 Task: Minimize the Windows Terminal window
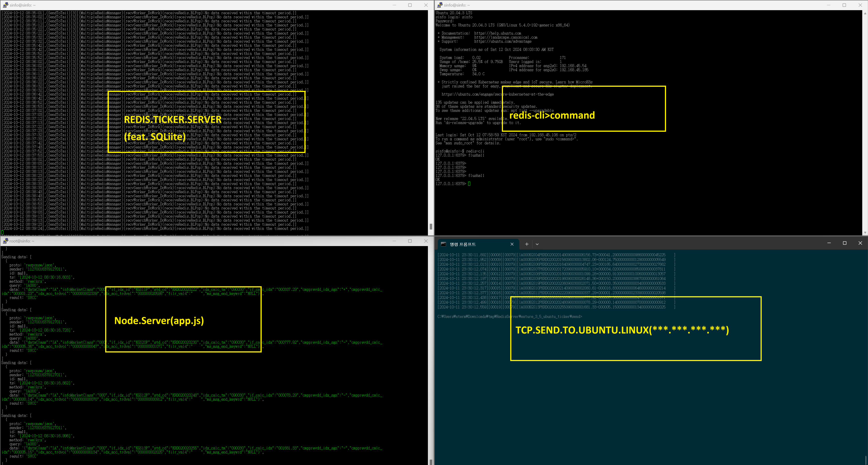pyautogui.click(x=829, y=243)
